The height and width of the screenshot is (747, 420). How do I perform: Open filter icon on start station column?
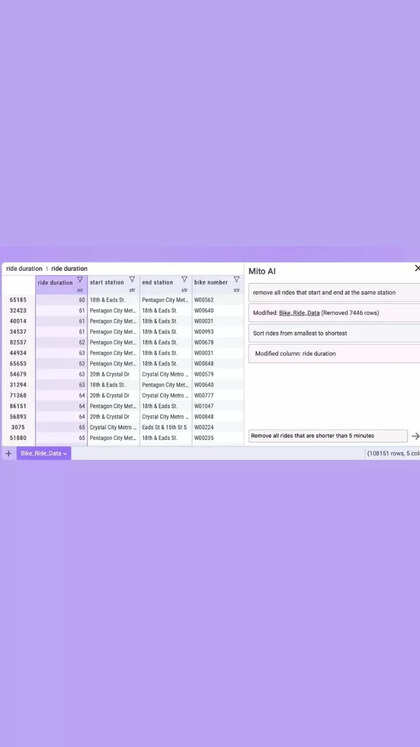coord(132,279)
